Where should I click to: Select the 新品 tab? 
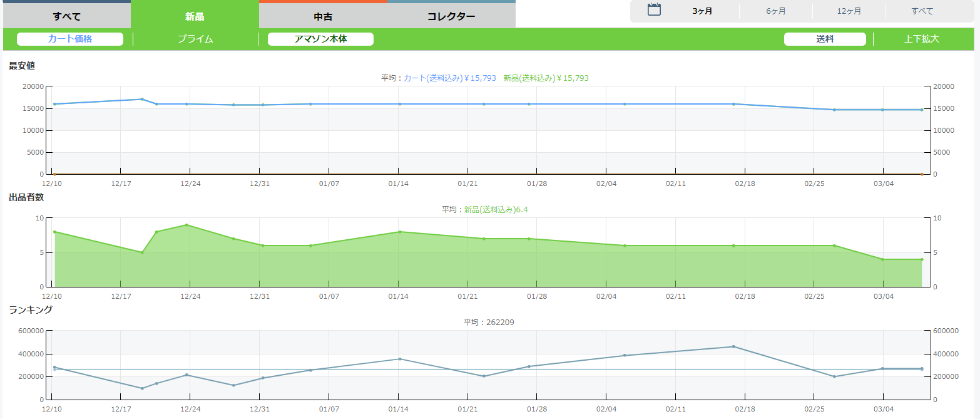tap(195, 16)
